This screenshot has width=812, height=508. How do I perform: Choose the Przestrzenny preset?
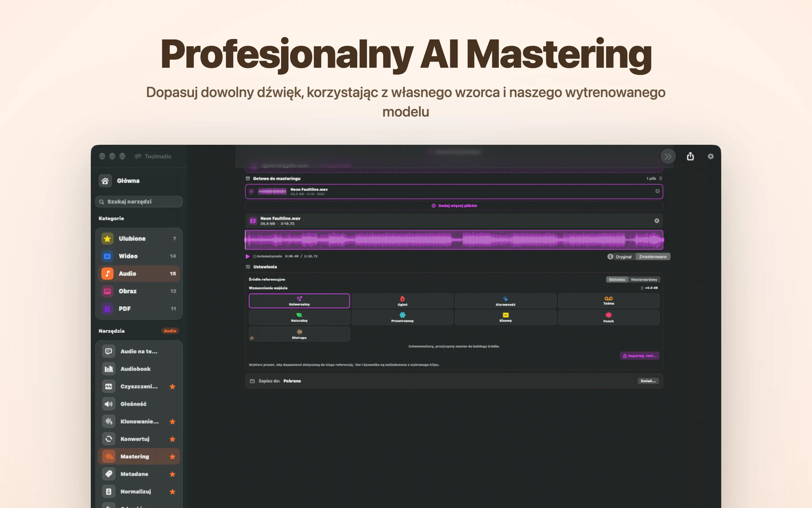click(x=402, y=317)
